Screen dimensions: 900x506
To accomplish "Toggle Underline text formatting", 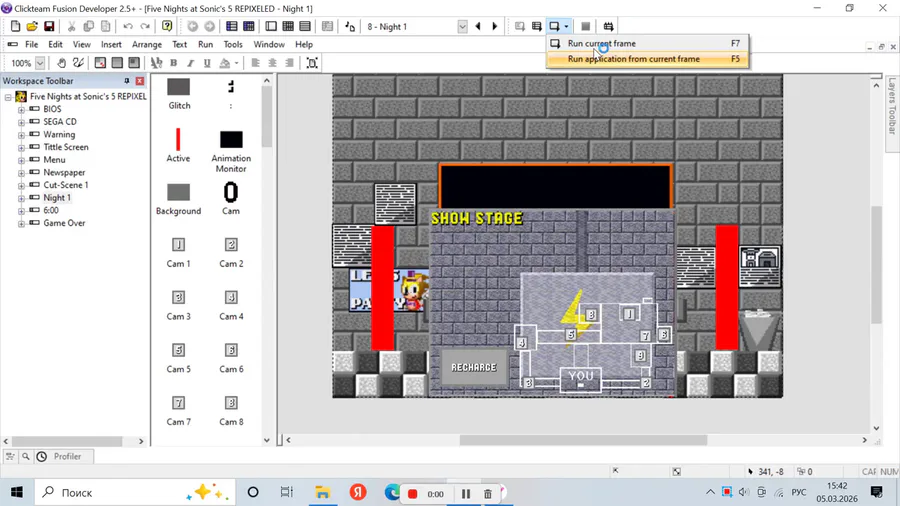I will pyautogui.click(x=207, y=63).
